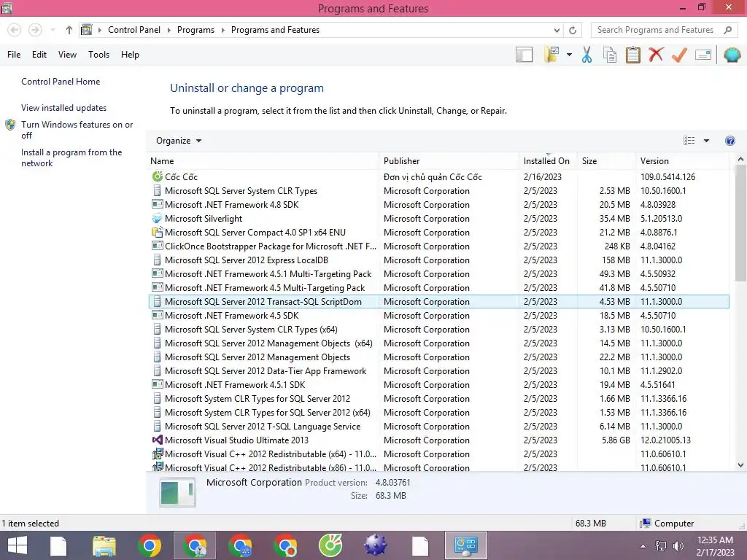Image resolution: width=747 pixels, height=560 pixels.
Task: Click the taskbar clock 12:35 AM
Action: coord(715,540)
